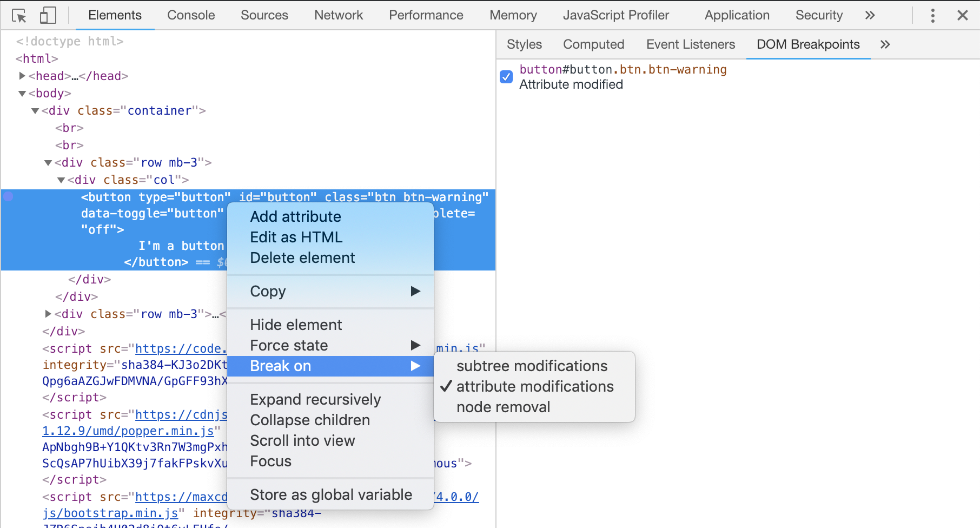This screenshot has height=528, width=980.
Task: Select the first br element
Action: (x=69, y=128)
